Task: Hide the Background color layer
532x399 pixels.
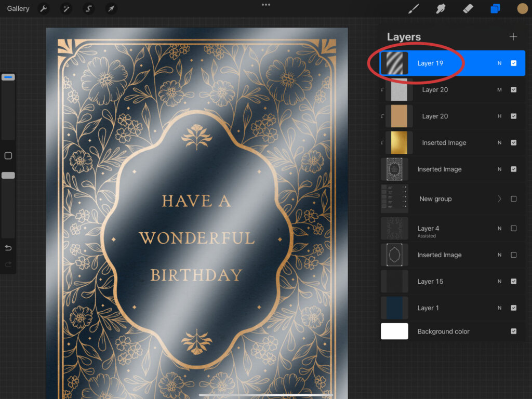Action: tap(513, 331)
